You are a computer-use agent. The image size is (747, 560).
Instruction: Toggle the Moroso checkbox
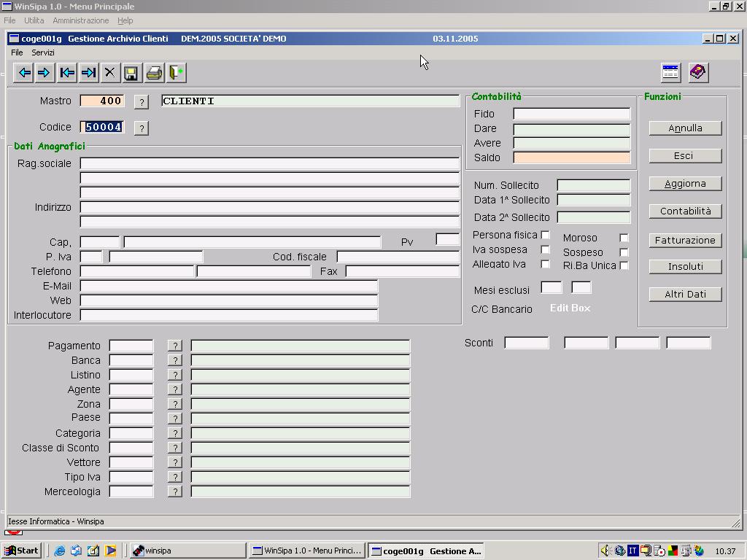(624, 238)
